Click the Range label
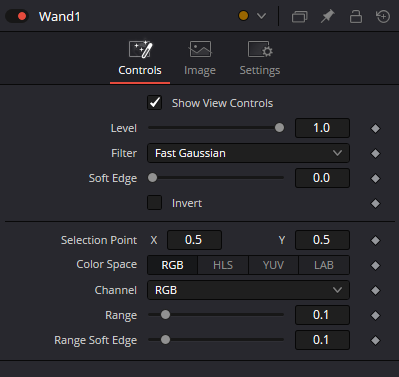Screen dimensions: 399x377 (121, 315)
